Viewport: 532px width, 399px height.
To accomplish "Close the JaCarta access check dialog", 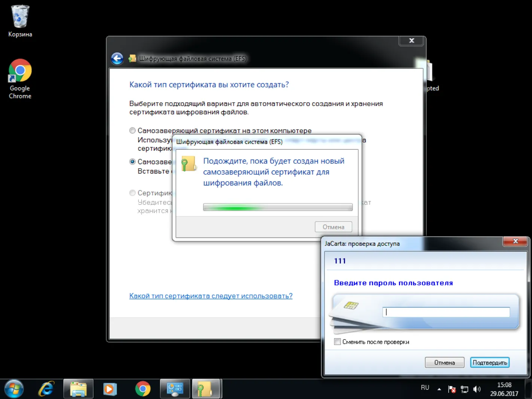I will point(515,241).
